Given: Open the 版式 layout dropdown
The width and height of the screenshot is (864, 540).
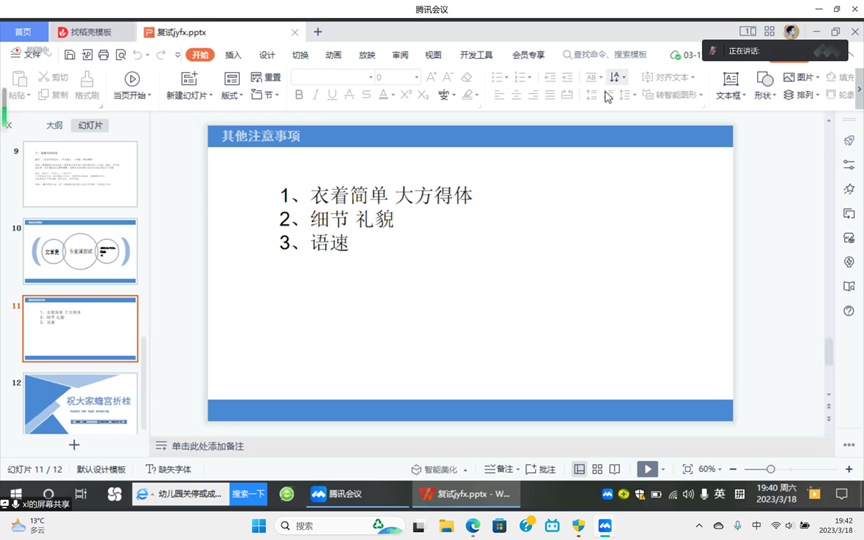Looking at the screenshot, I should [231, 95].
